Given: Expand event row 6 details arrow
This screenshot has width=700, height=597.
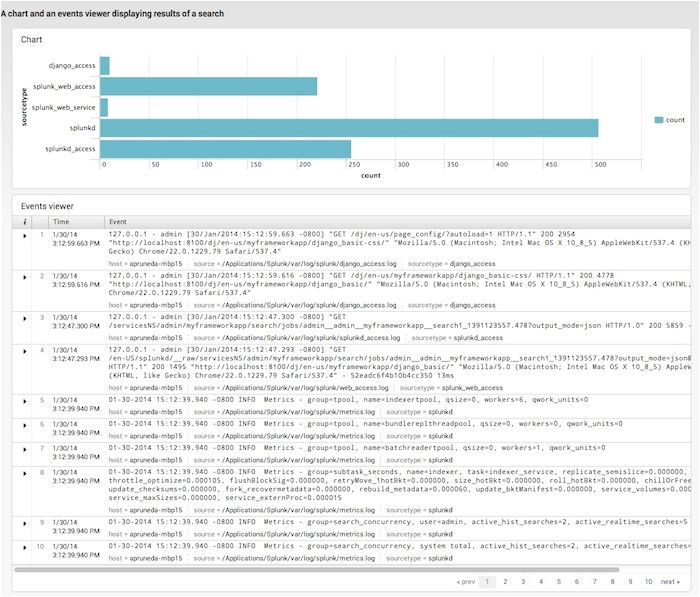Looking at the screenshot, I should coord(25,426).
